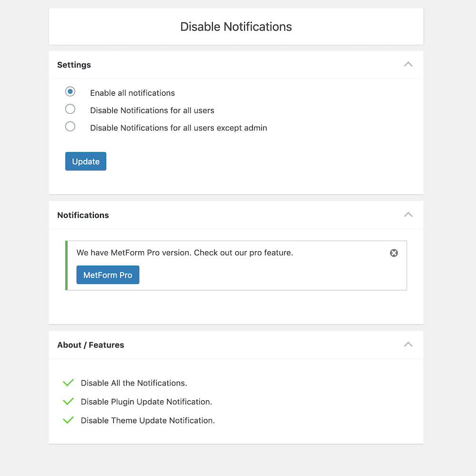This screenshot has height=476, width=476.
Task: Click the chevron icon beside About / Features
Action: 408,344
